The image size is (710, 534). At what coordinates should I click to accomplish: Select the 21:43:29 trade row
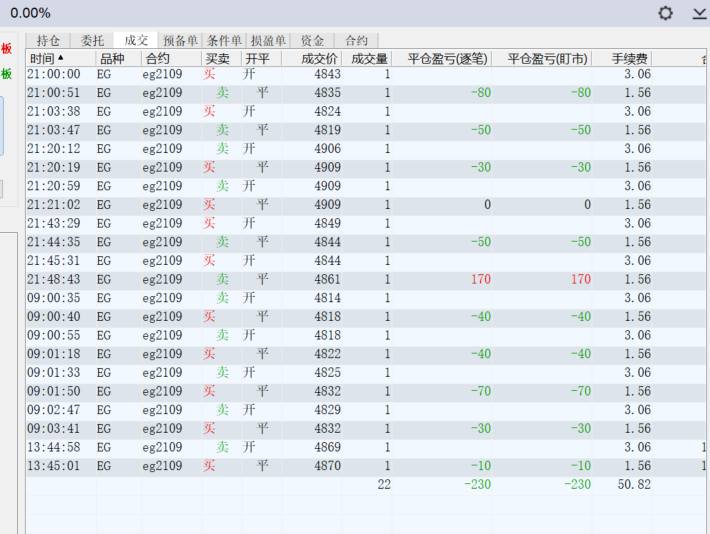[365, 223]
